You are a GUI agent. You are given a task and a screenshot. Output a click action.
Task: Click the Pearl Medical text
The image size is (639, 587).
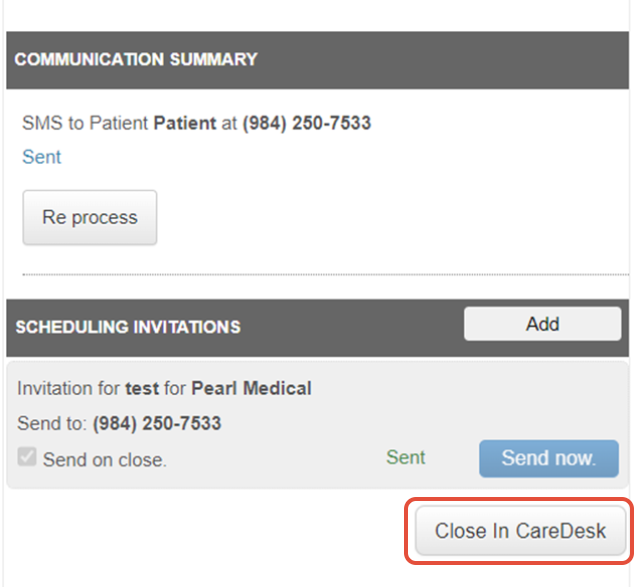click(251, 388)
